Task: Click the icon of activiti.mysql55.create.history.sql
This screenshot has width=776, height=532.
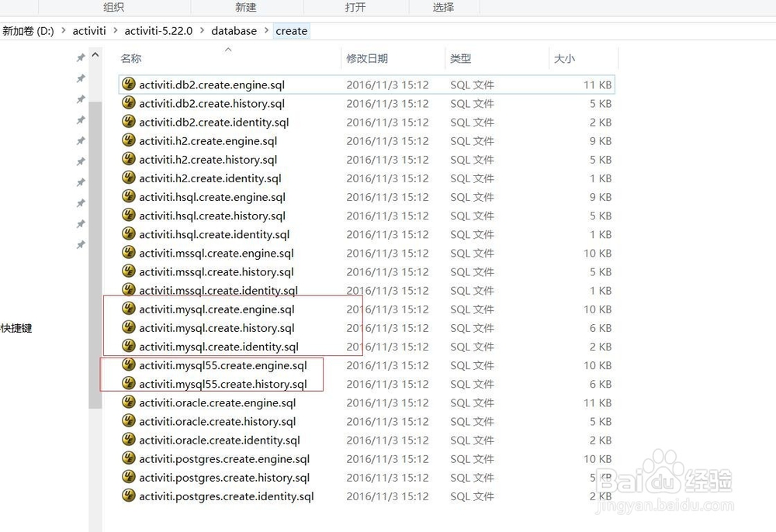Action: pyautogui.click(x=129, y=383)
